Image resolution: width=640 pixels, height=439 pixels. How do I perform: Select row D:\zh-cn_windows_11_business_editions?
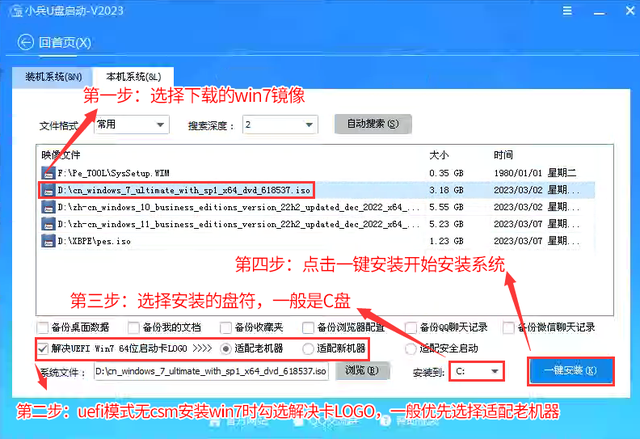317,224
